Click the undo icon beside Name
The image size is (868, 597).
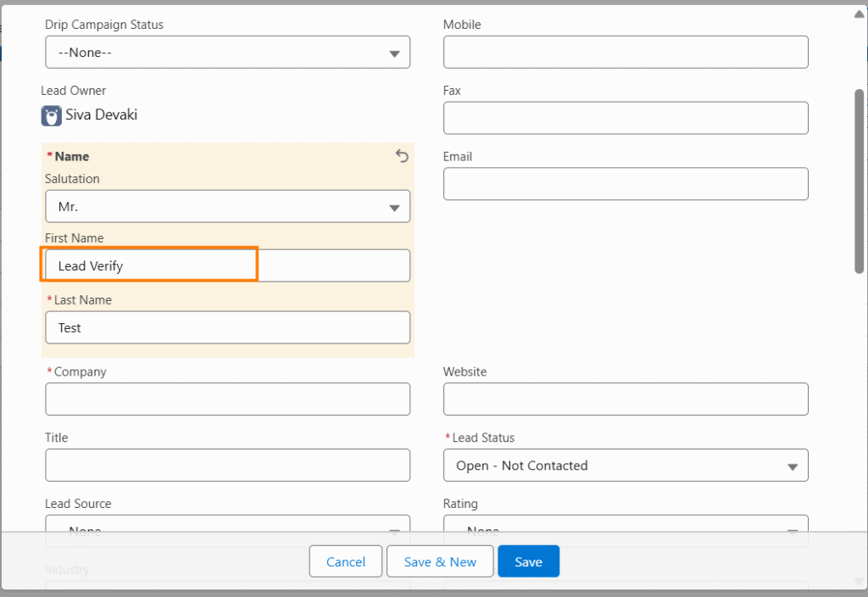[402, 156]
